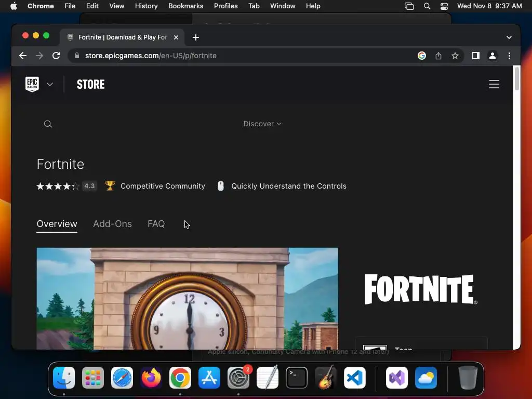
Task: Open the Help menu
Action: pyautogui.click(x=313, y=6)
